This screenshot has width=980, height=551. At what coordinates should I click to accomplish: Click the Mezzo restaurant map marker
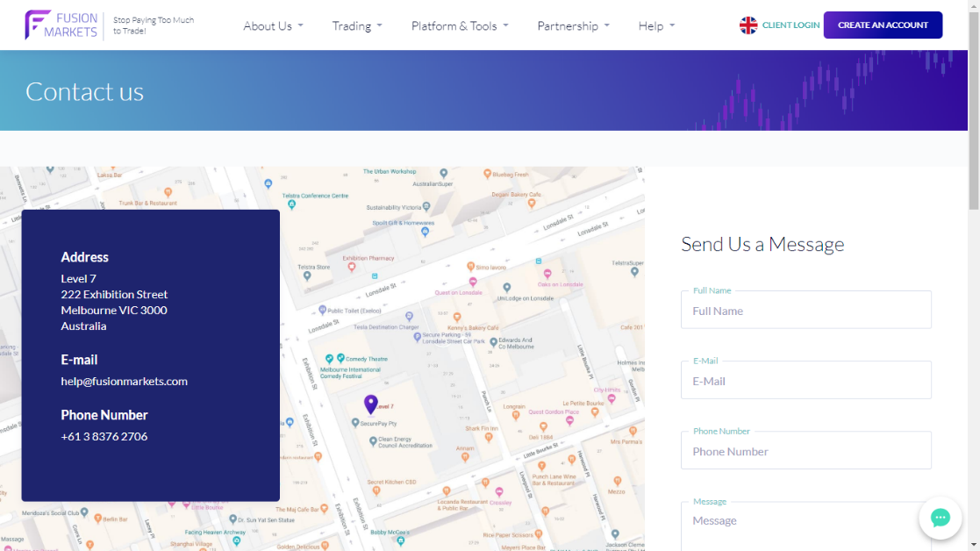coord(618,481)
